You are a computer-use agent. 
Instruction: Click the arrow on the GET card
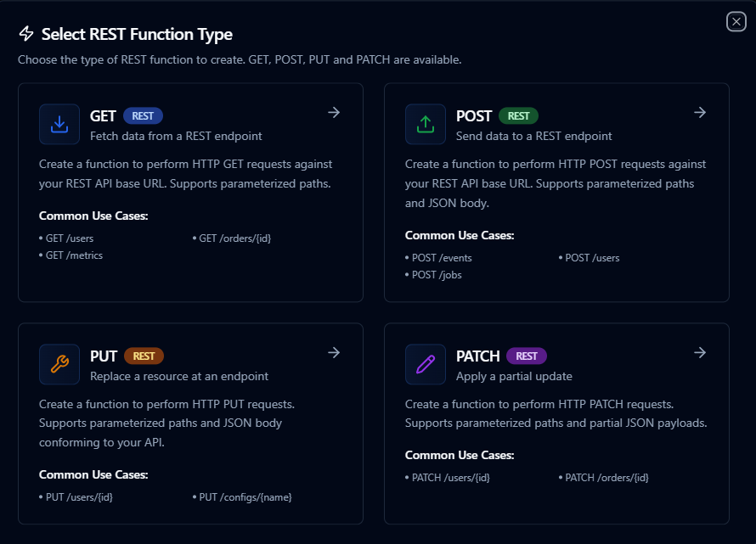pos(334,112)
